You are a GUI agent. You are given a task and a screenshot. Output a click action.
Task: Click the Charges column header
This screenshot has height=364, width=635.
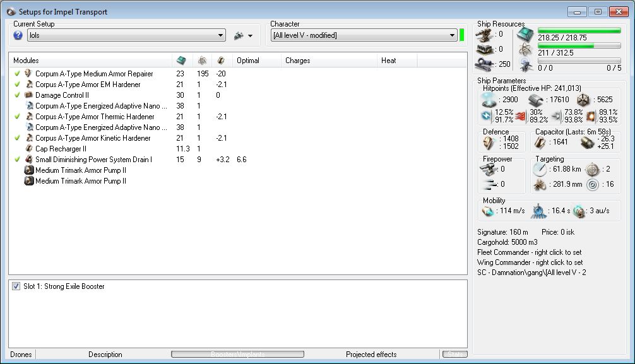coord(329,61)
